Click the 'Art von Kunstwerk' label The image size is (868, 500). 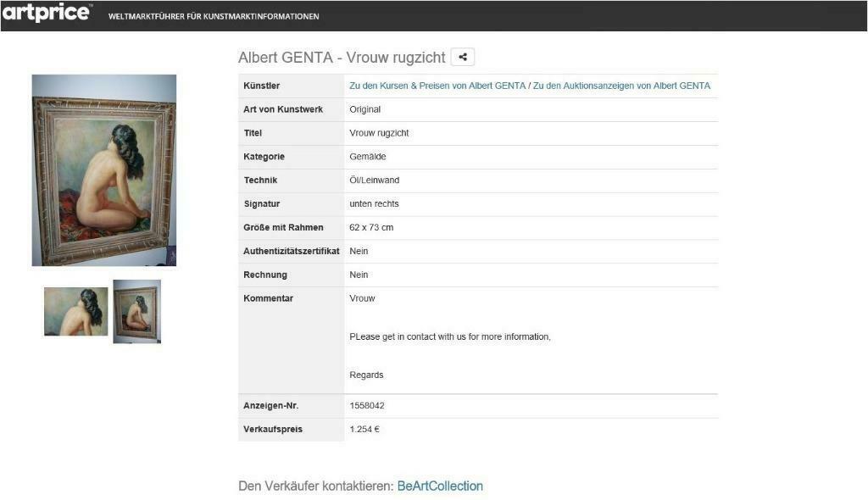click(283, 109)
